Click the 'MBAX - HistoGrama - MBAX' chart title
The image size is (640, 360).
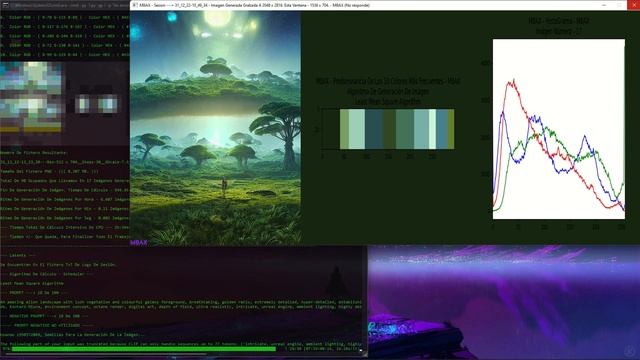tap(558, 21)
